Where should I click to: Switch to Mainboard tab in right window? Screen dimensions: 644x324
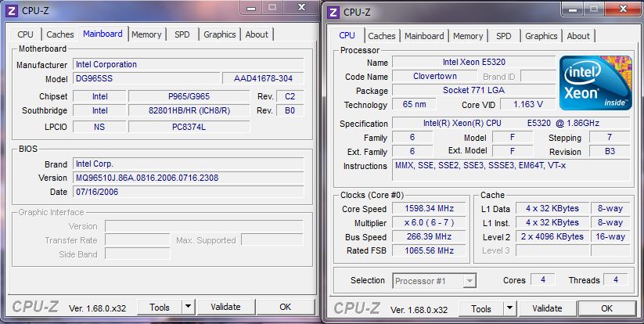(x=424, y=36)
